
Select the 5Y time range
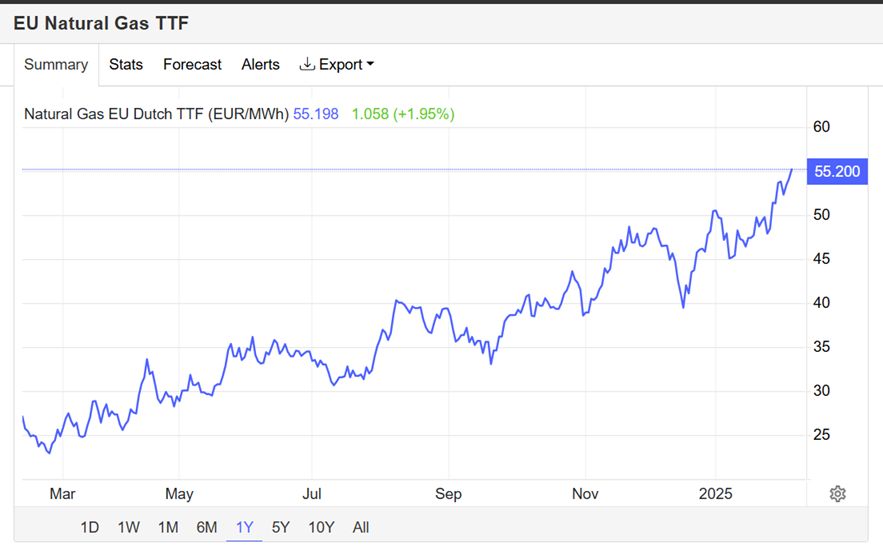coord(280,527)
